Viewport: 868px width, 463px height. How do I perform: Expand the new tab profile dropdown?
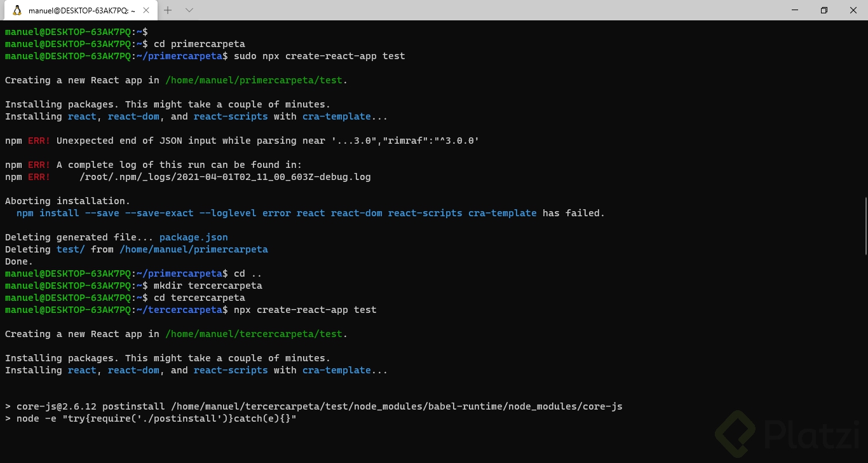(189, 10)
